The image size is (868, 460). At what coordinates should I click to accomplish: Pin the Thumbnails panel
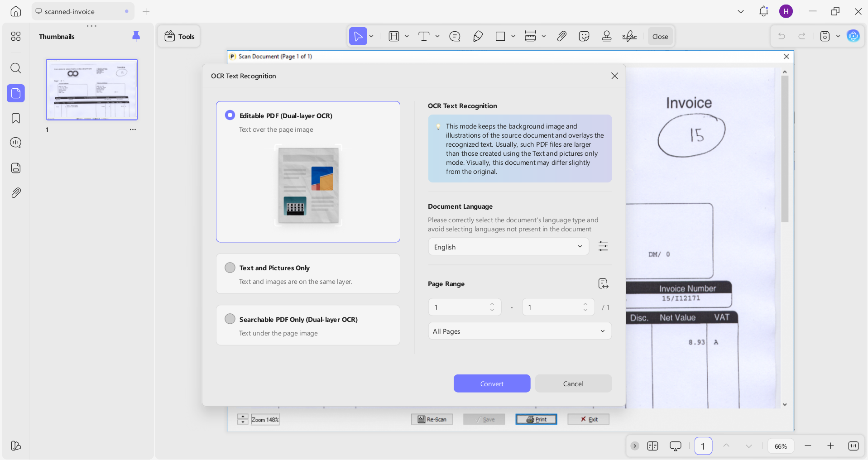[x=136, y=36]
